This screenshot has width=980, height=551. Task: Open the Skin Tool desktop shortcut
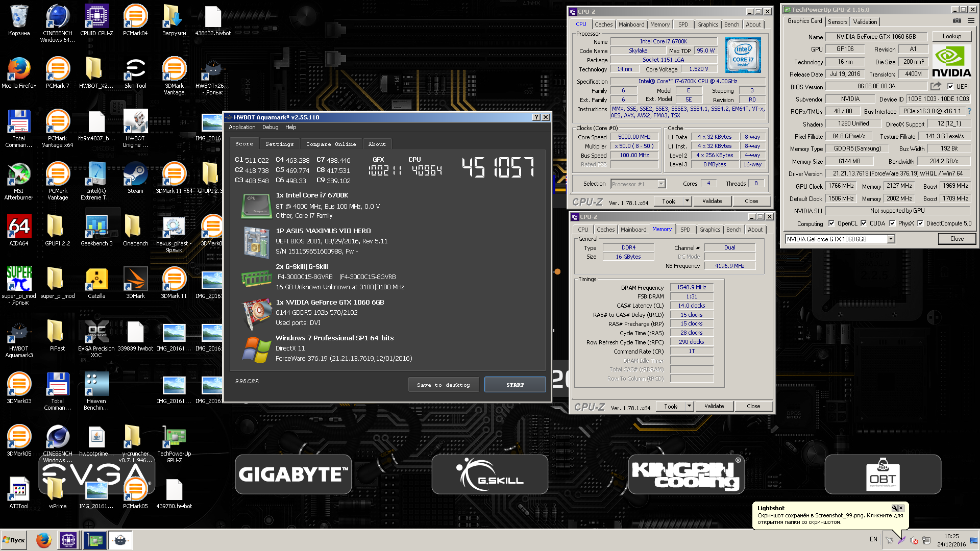(135, 72)
